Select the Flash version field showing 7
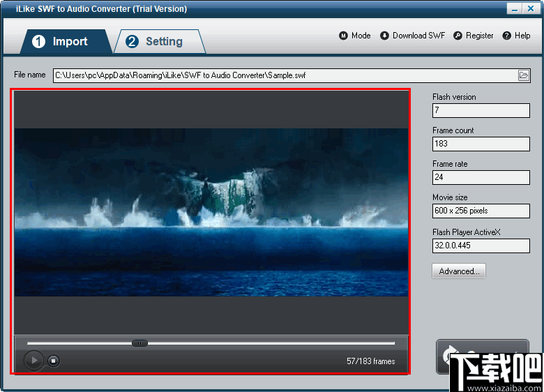544x392 pixels. tap(481, 110)
